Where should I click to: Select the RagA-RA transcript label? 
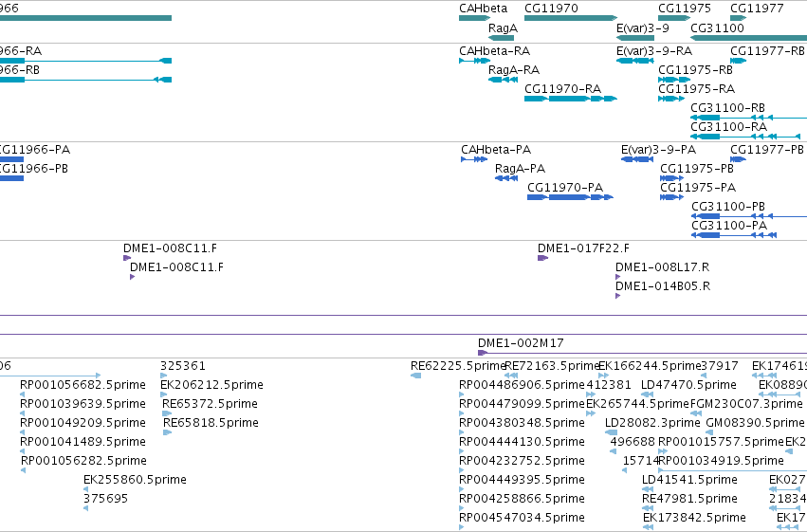tap(514, 70)
